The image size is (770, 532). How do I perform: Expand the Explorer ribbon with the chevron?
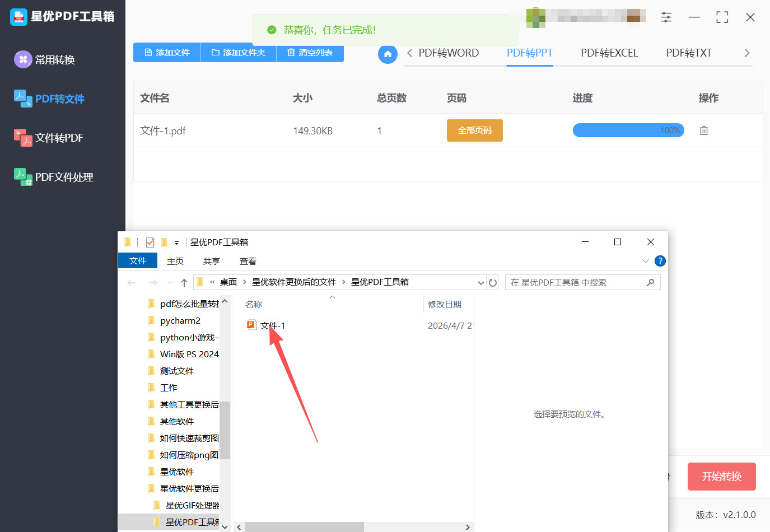646,261
